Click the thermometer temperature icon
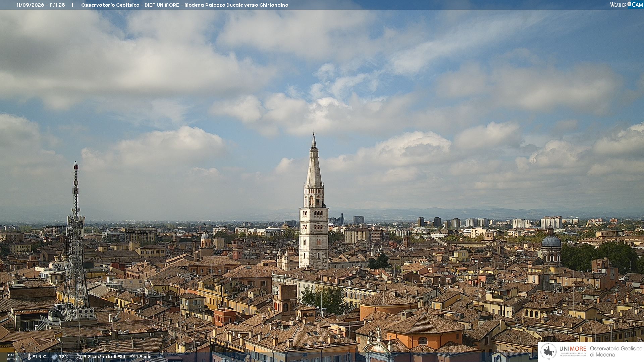Image resolution: width=644 pixels, height=362 pixels. 29,357
